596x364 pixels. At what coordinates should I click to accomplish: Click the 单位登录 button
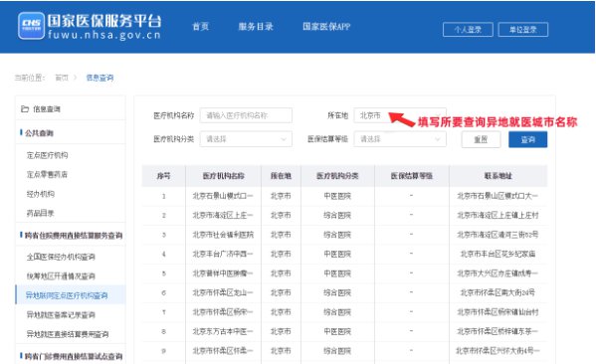(523, 30)
